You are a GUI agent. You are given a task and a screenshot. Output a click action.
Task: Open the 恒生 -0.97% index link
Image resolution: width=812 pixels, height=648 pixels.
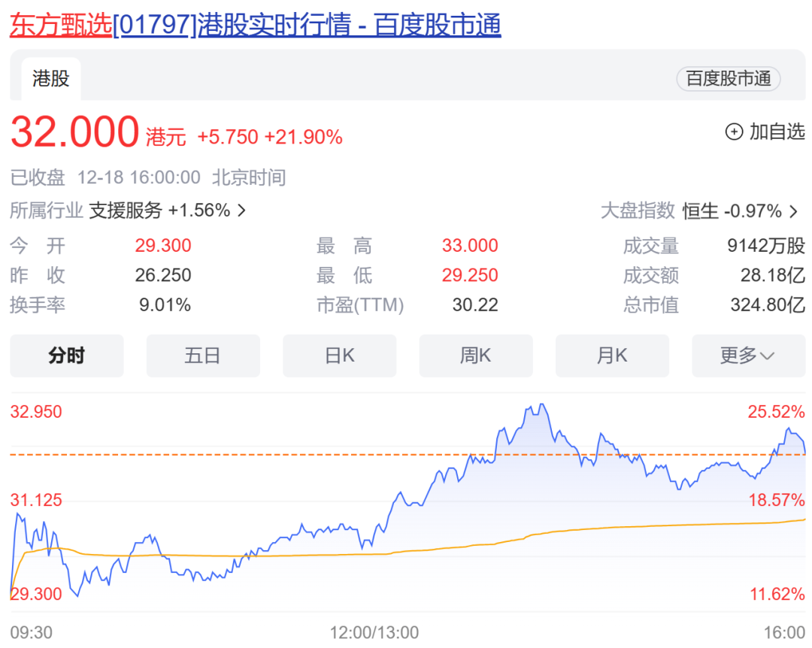(732, 211)
